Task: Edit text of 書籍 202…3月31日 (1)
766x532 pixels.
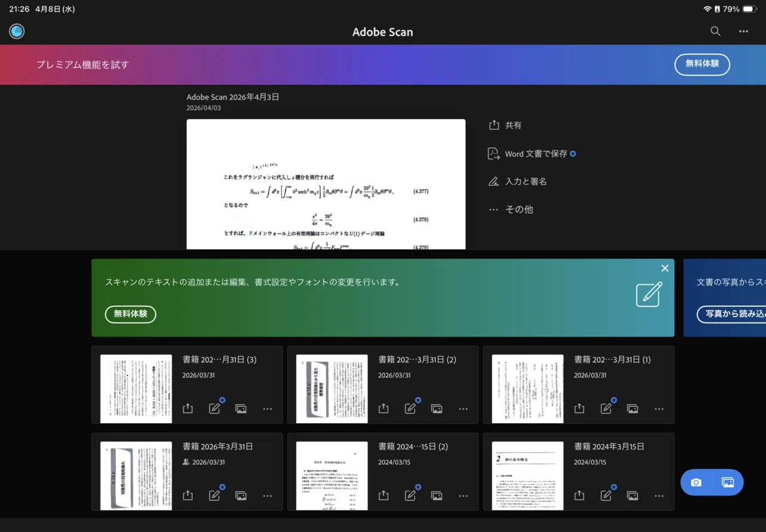Action: [606, 408]
